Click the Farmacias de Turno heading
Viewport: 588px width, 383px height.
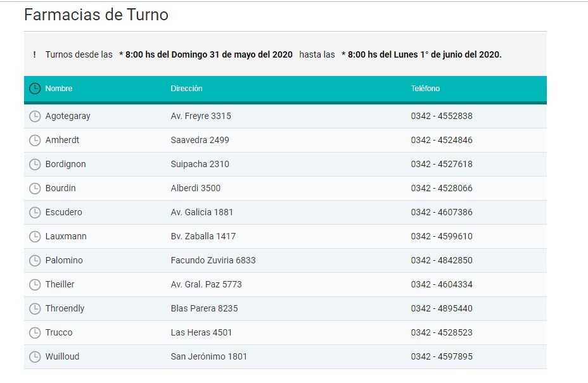(x=96, y=15)
